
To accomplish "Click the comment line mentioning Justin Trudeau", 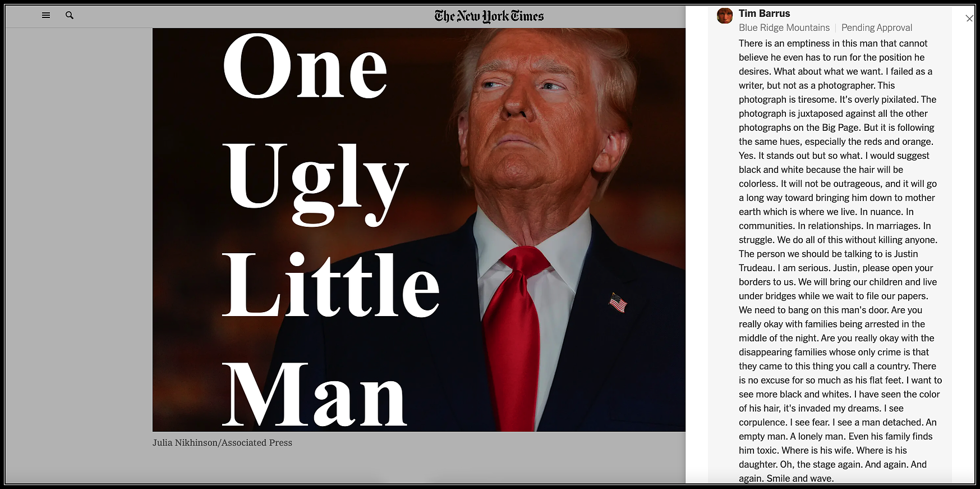I will click(x=829, y=254).
